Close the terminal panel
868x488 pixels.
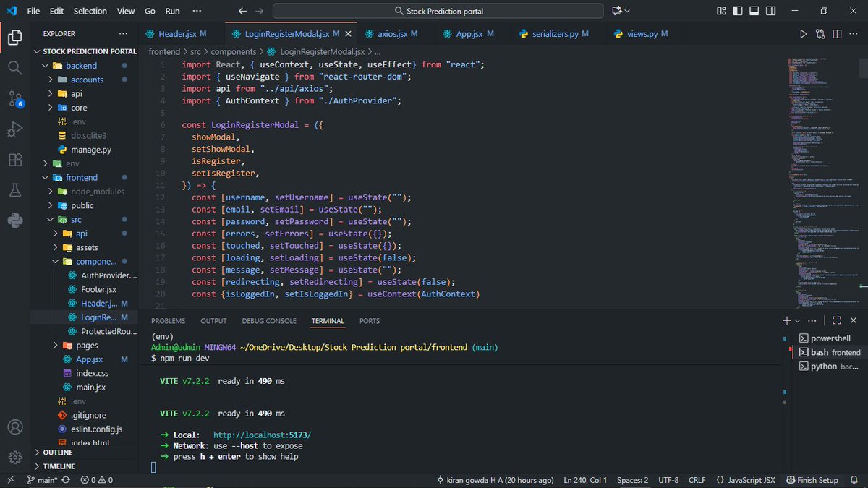[x=854, y=320]
